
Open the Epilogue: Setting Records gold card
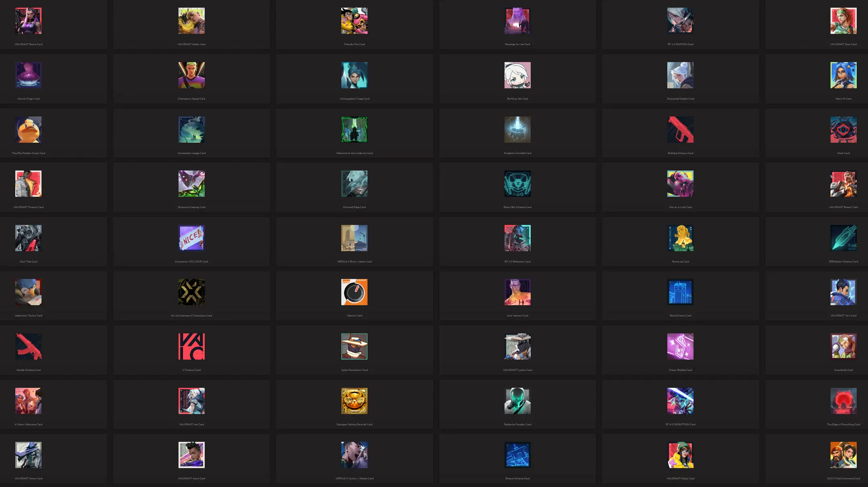tap(354, 401)
